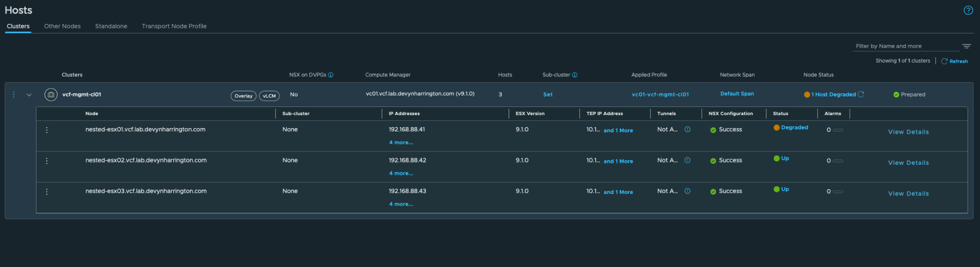The image size is (980, 267).
Task: Click tunnels info icon for nested-esx03
Action: pos(687,191)
